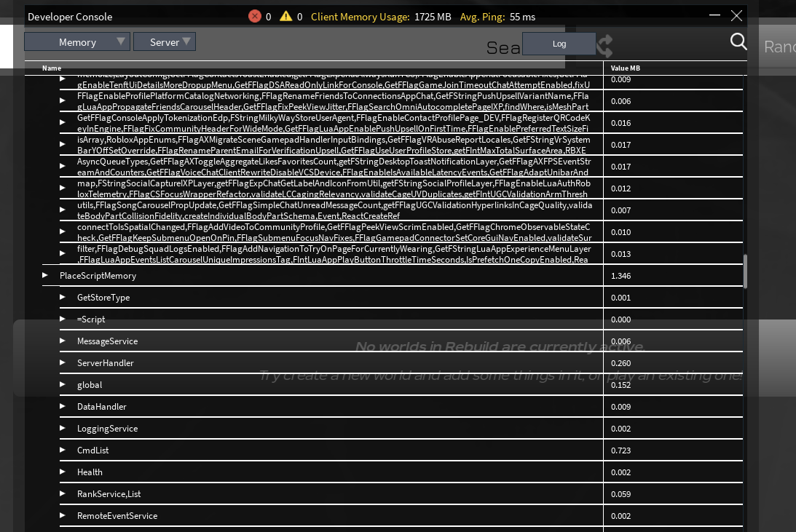
Task: Click the memory list scrollbar thumb
Action: [x=745, y=271]
